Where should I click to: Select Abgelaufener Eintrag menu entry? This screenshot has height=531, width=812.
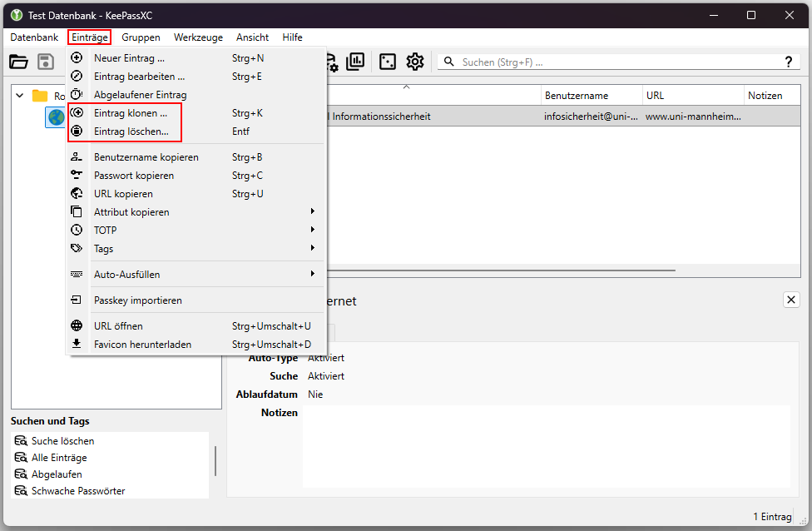pyautogui.click(x=197, y=95)
